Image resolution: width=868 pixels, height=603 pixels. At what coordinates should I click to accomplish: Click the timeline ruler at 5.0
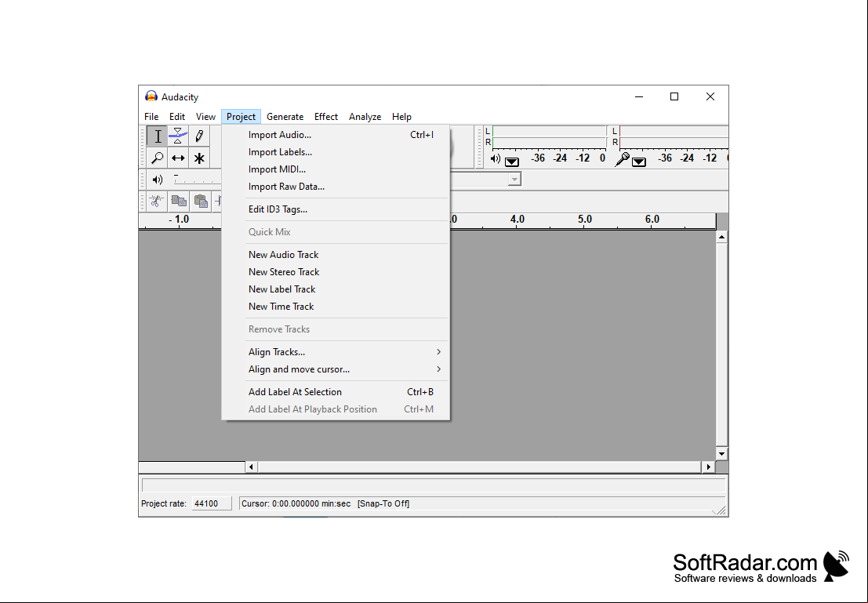pos(585,220)
